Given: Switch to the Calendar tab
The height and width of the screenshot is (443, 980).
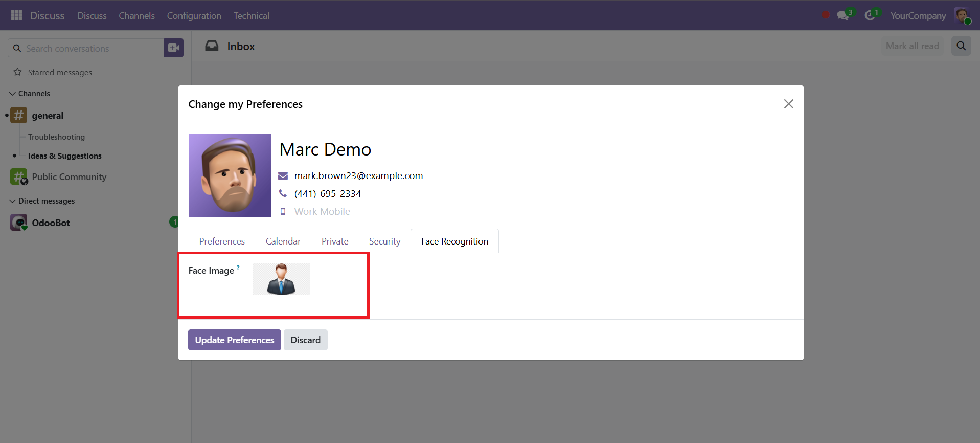Looking at the screenshot, I should point(283,241).
